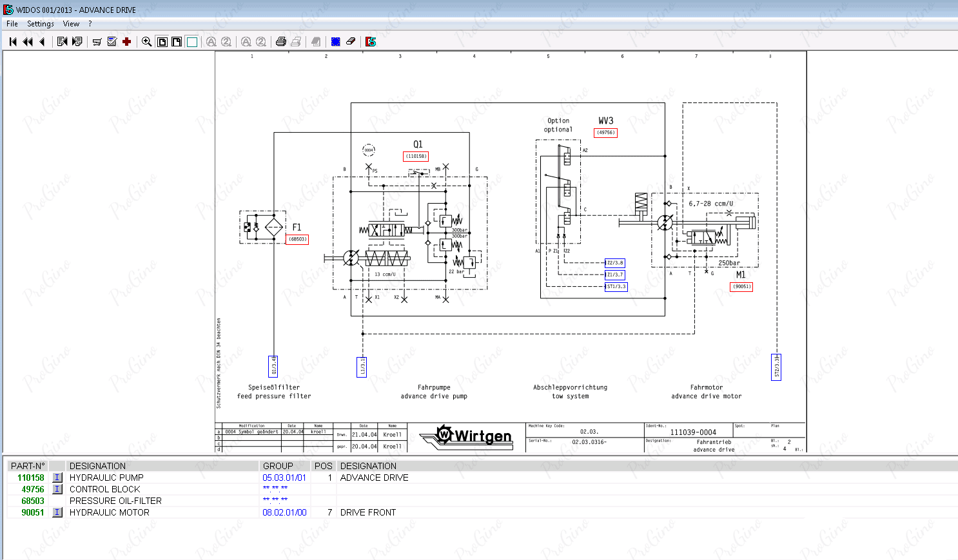Click the red (110158) label under Q1
This screenshot has width=958, height=560.
coord(416,156)
